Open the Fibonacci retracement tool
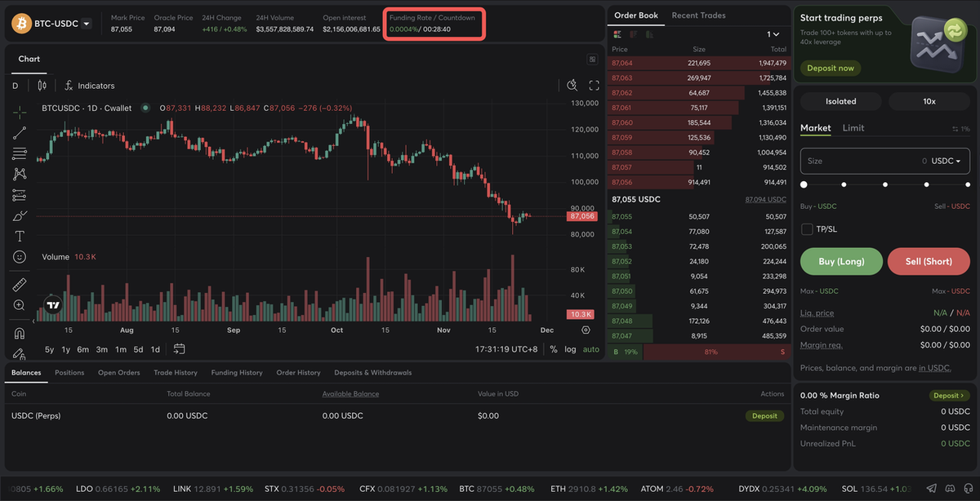 pos(20,153)
